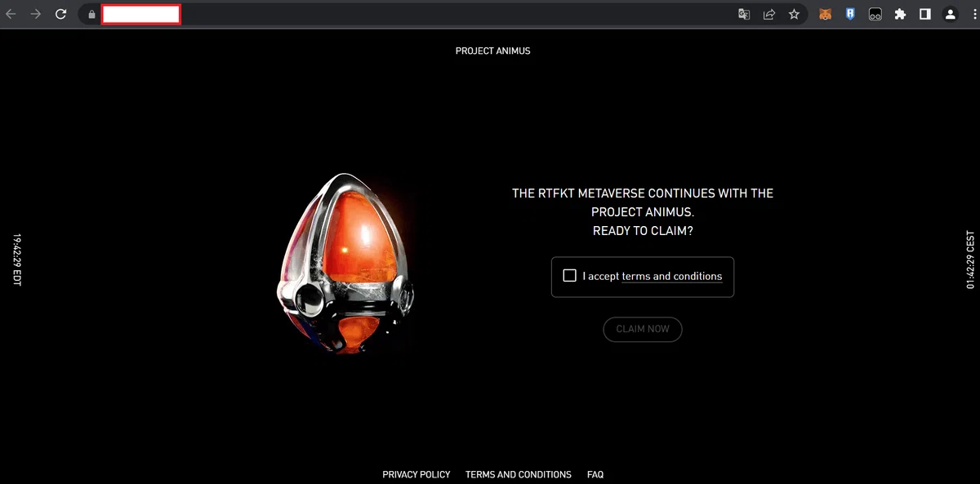Open the PRIVACY POLICY footer link
Viewport: 980px width, 484px height.
pos(416,474)
